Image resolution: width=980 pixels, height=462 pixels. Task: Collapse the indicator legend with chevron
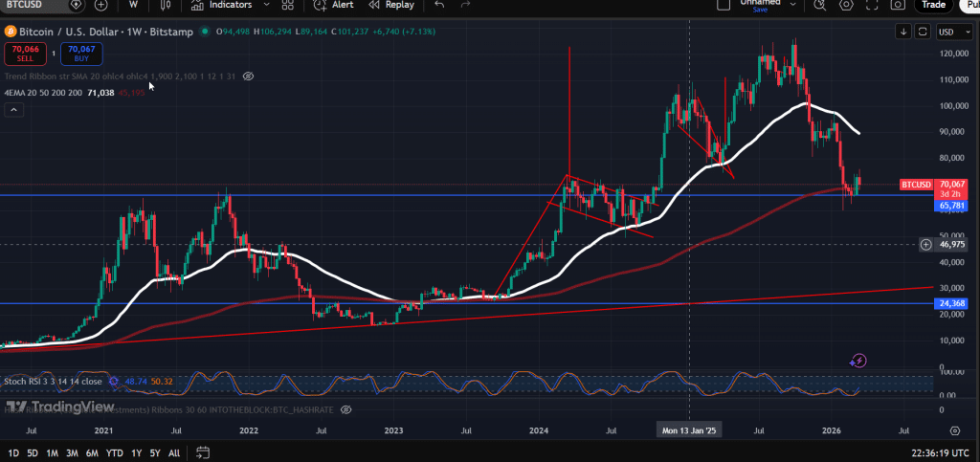coord(13,111)
